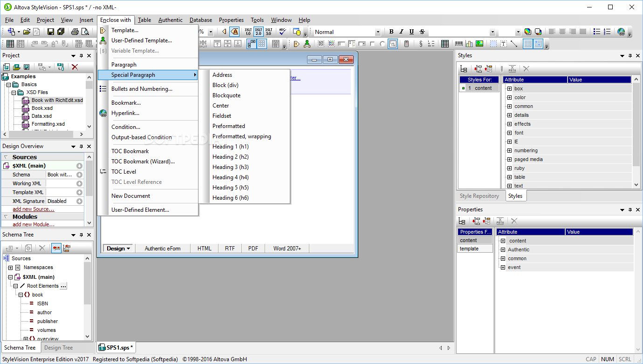Collapse the book element in Schema Tree
Screen dimensions: 643x364
pyautogui.click(x=21, y=295)
